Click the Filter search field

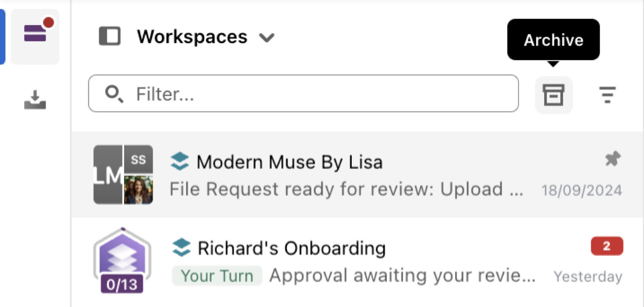303,93
